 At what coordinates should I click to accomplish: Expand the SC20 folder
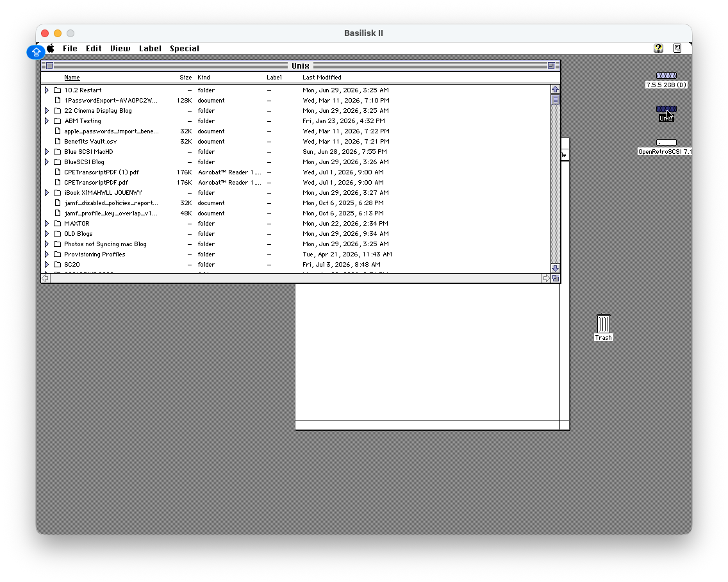(x=46, y=264)
